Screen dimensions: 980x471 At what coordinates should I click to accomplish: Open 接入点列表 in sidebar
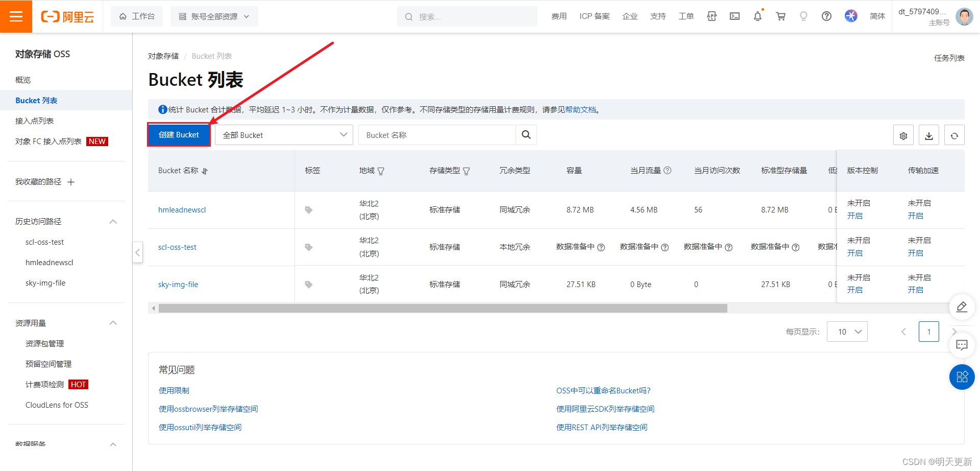click(x=34, y=121)
